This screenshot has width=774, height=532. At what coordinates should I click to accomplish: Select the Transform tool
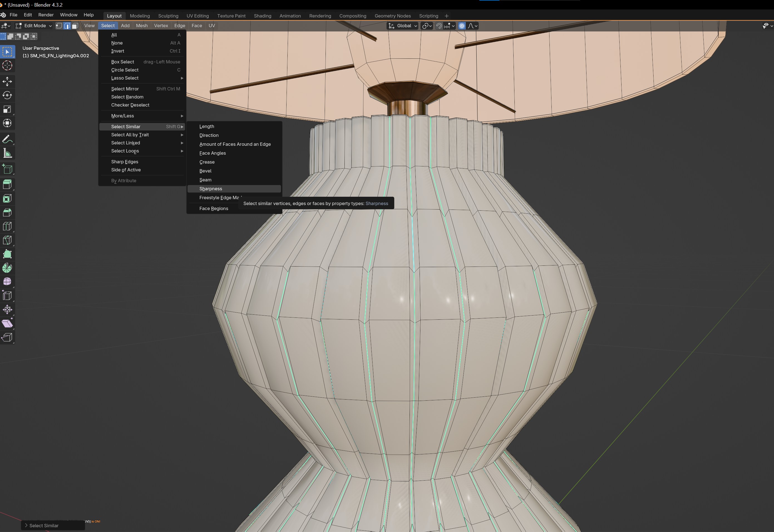(x=7, y=123)
